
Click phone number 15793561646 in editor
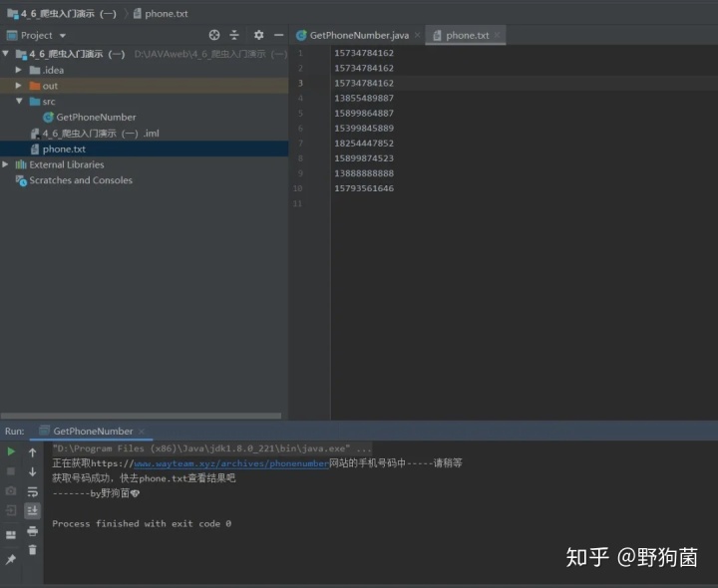point(364,188)
